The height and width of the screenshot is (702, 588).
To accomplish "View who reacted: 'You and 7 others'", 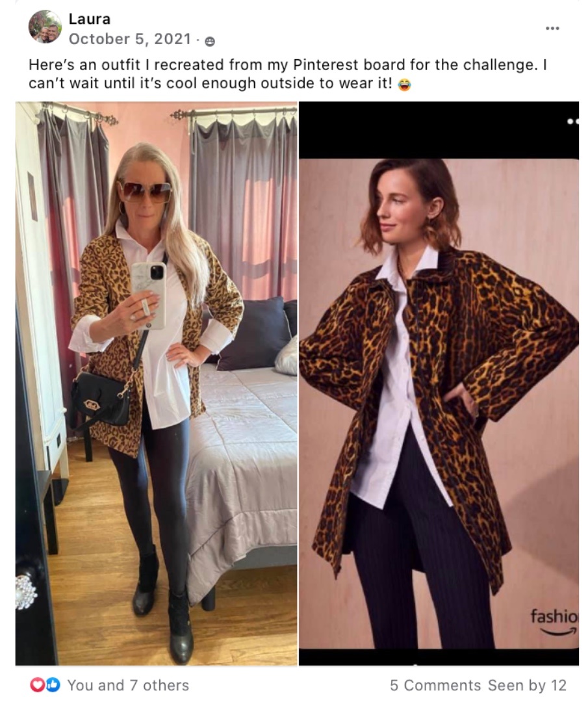I will (x=128, y=685).
